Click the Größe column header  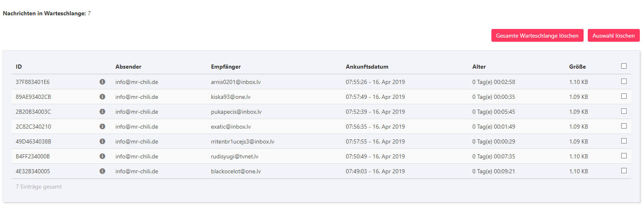click(577, 67)
